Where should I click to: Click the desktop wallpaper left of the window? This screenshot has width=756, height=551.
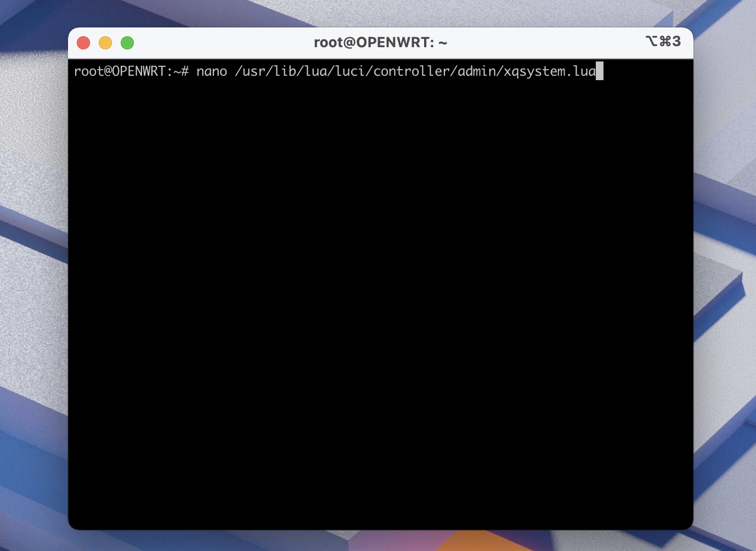[x=33, y=274]
